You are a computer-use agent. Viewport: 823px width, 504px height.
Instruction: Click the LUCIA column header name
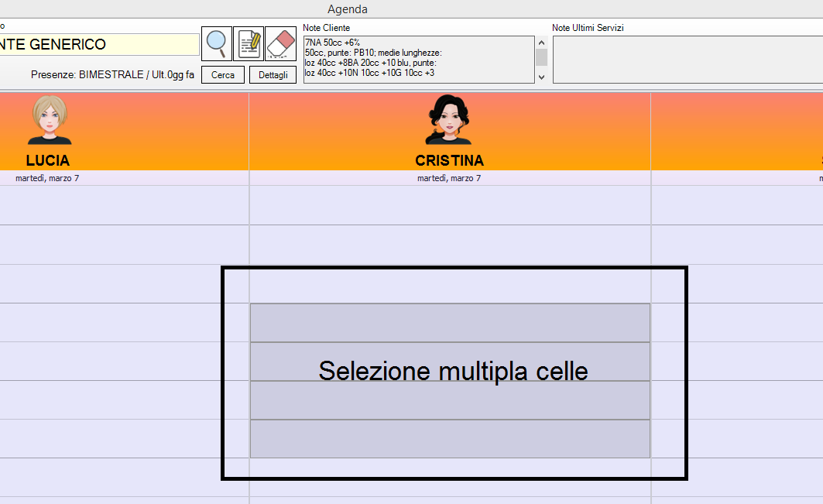click(48, 161)
